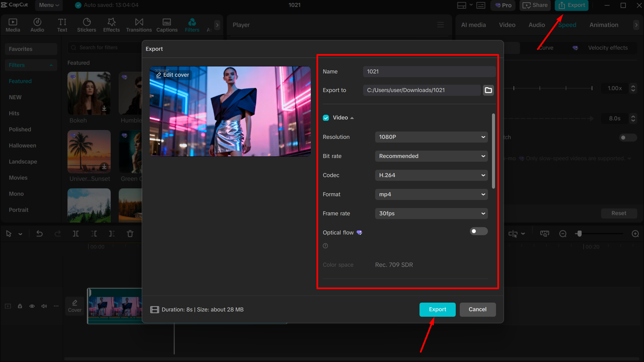This screenshot has height=362, width=644.
Task: Select the Split clip icon
Action: [x=76, y=234]
